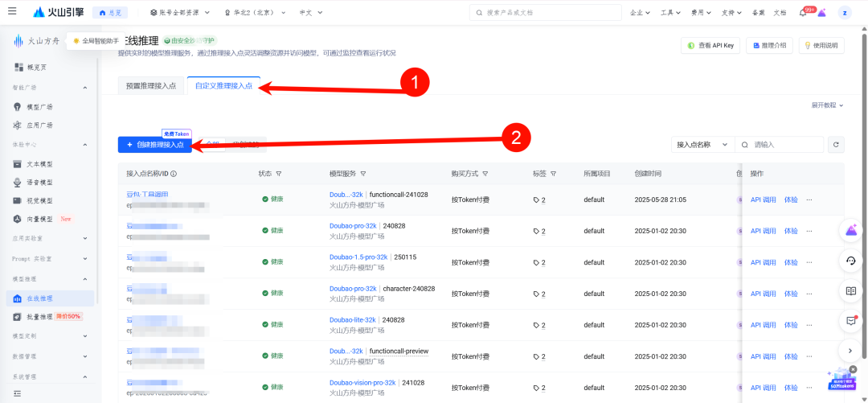Expand the Prompt 实验室 sidebar section

tap(85, 259)
